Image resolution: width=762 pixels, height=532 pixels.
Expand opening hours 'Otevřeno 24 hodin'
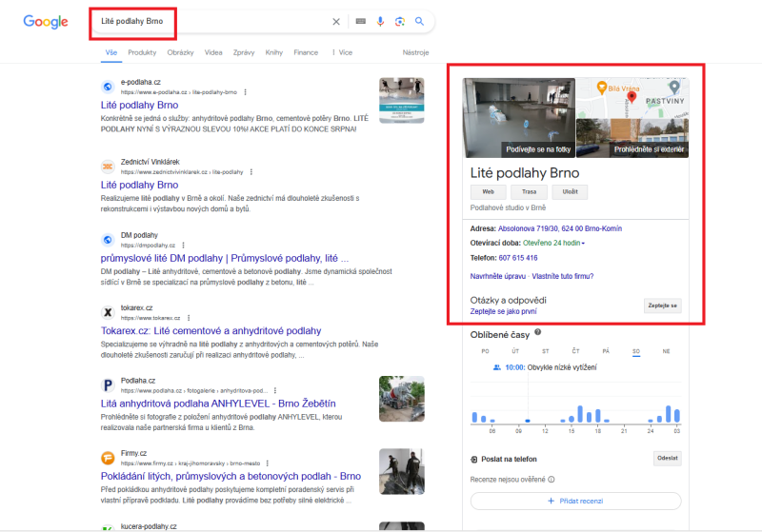click(553, 244)
